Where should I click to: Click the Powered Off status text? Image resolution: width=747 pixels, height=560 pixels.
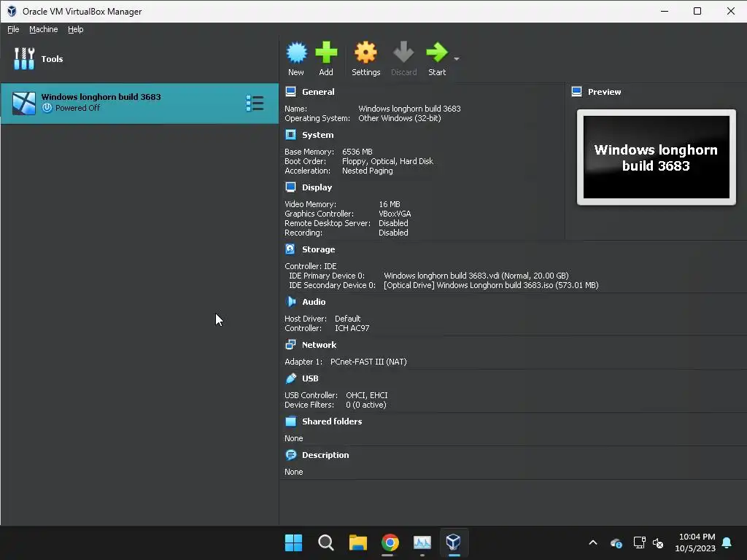pos(77,108)
